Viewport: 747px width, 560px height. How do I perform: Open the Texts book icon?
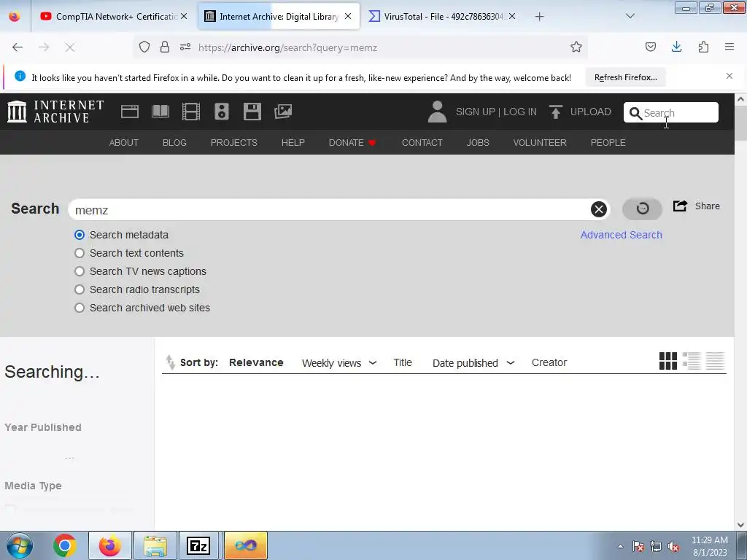coord(160,112)
